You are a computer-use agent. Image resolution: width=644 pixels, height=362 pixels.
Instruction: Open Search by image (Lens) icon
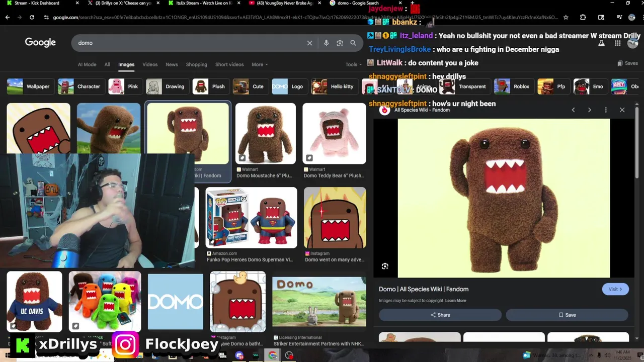[x=340, y=43]
